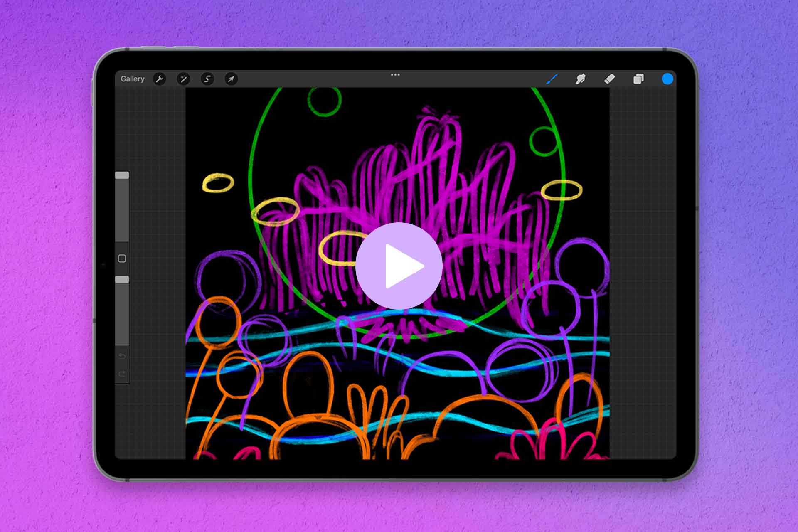Click the brush size slider handle

[122, 176]
